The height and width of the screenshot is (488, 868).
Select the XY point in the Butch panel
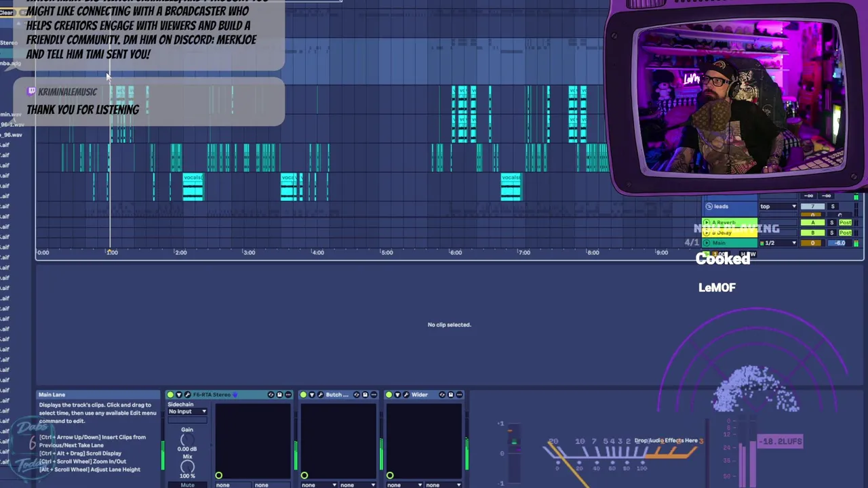(x=304, y=476)
